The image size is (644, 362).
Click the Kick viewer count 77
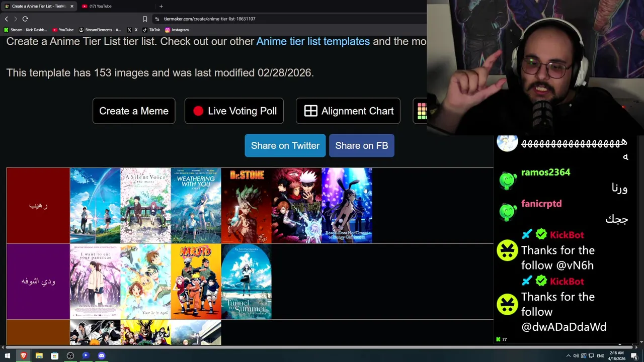pyautogui.click(x=502, y=339)
